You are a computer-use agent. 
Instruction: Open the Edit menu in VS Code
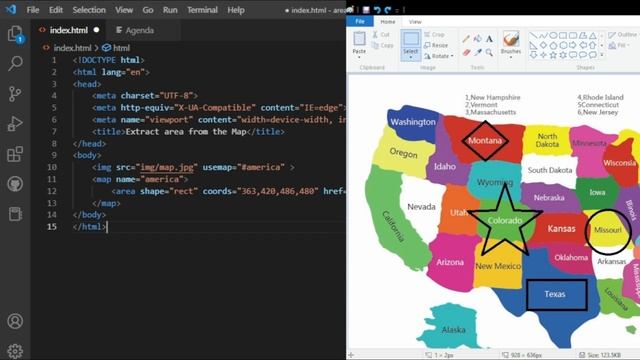[x=56, y=10]
